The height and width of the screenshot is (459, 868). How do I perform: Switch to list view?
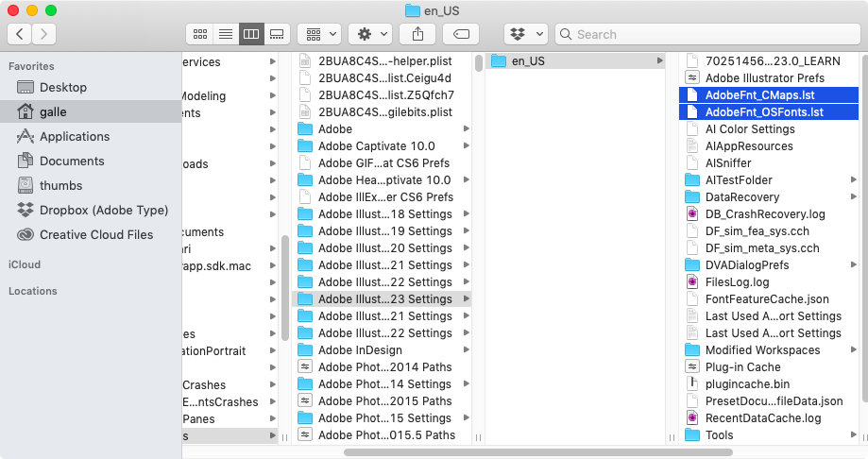click(x=226, y=34)
